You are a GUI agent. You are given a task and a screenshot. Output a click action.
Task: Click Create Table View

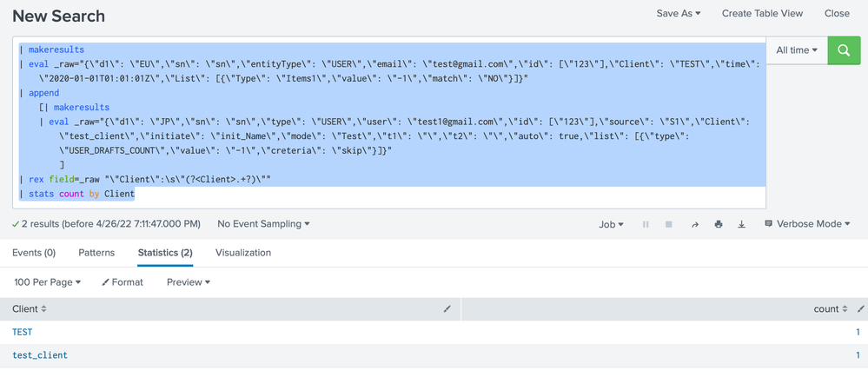click(762, 13)
